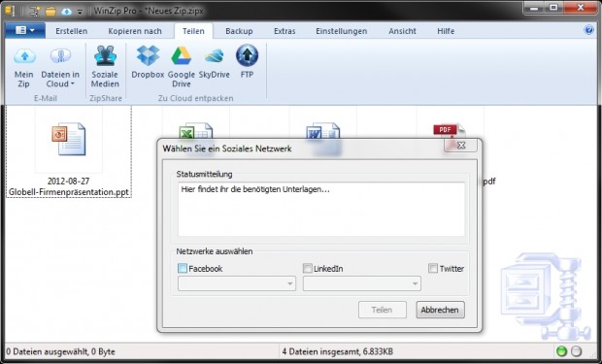This screenshot has height=364, width=602.
Task: Click the cloud icon in quick access toolbar
Action: coord(66,12)
